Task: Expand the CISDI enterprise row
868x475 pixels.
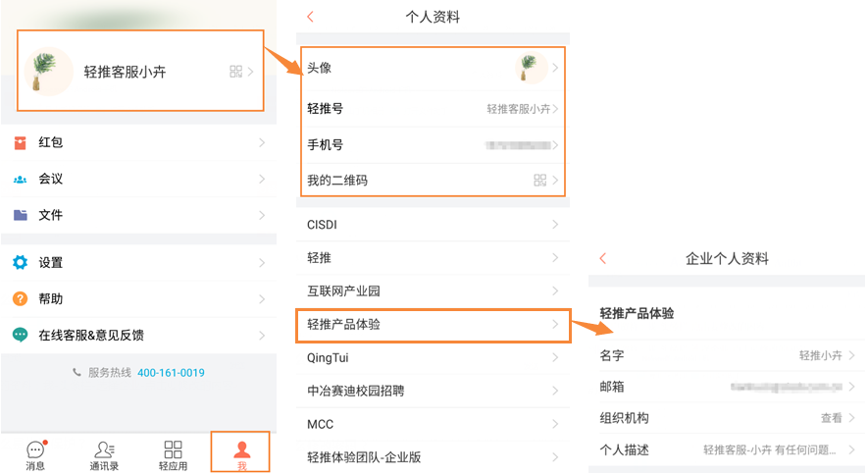Action: point(433,225)
